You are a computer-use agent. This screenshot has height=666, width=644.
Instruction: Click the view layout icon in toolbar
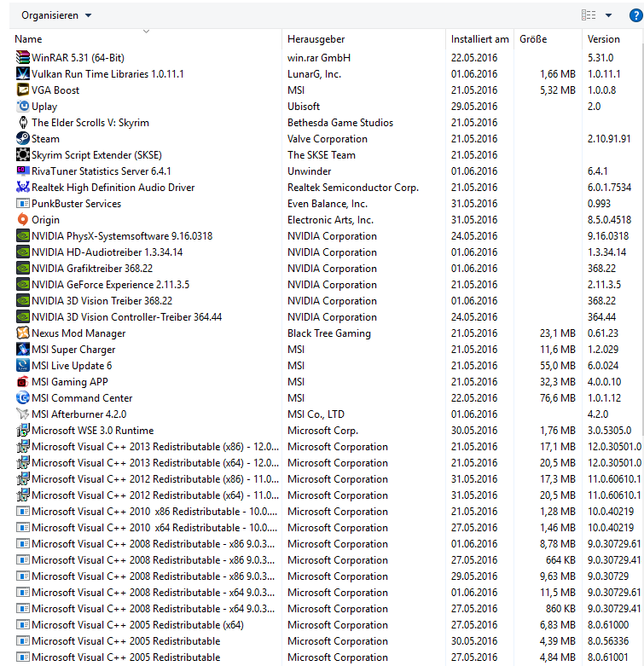pos(589,15)
